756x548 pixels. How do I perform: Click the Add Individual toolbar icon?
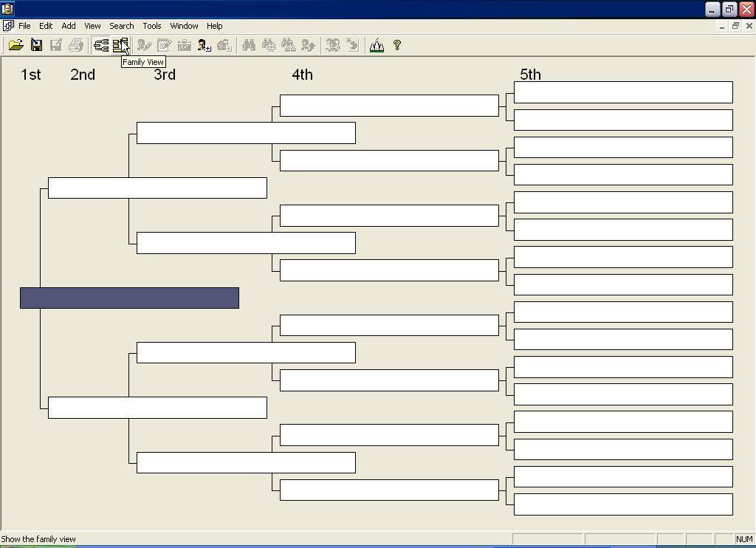click(204, 45)
